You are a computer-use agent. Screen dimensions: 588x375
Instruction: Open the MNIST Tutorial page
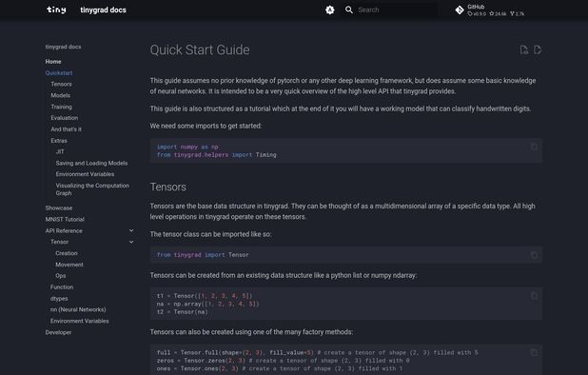[x=65, y=219]
